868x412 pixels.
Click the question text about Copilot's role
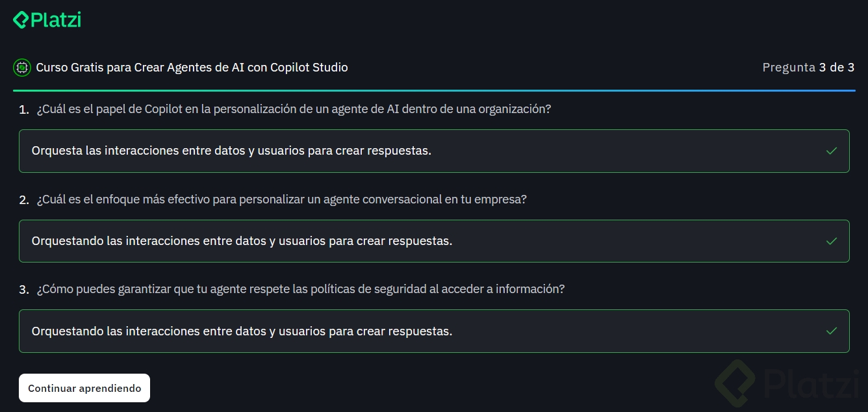tap(294, 109)
